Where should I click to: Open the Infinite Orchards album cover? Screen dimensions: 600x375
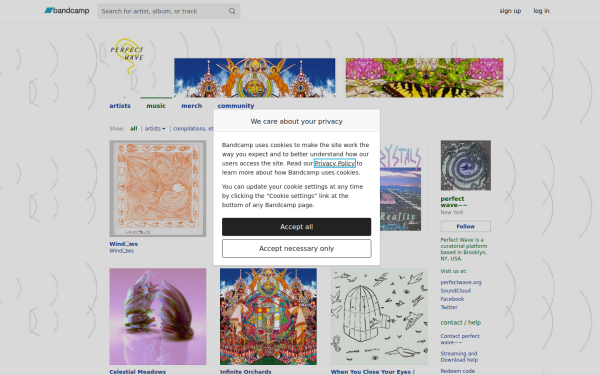pos(268,316)
